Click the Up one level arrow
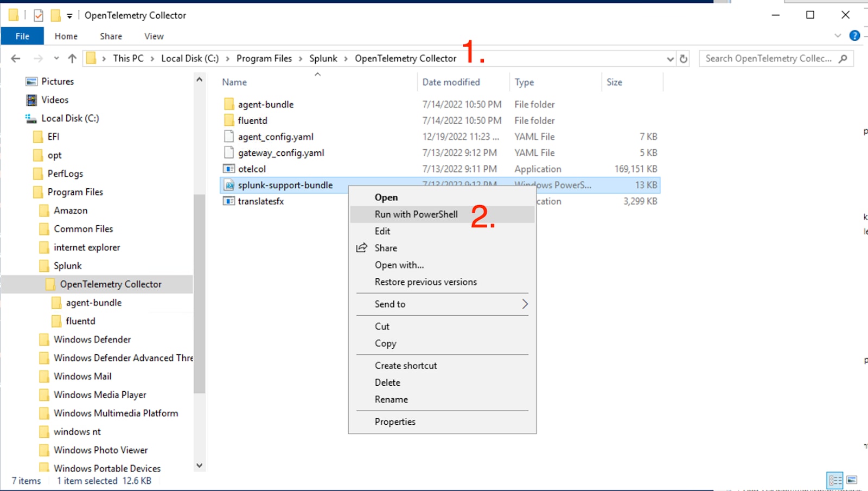 click(72, 58)
